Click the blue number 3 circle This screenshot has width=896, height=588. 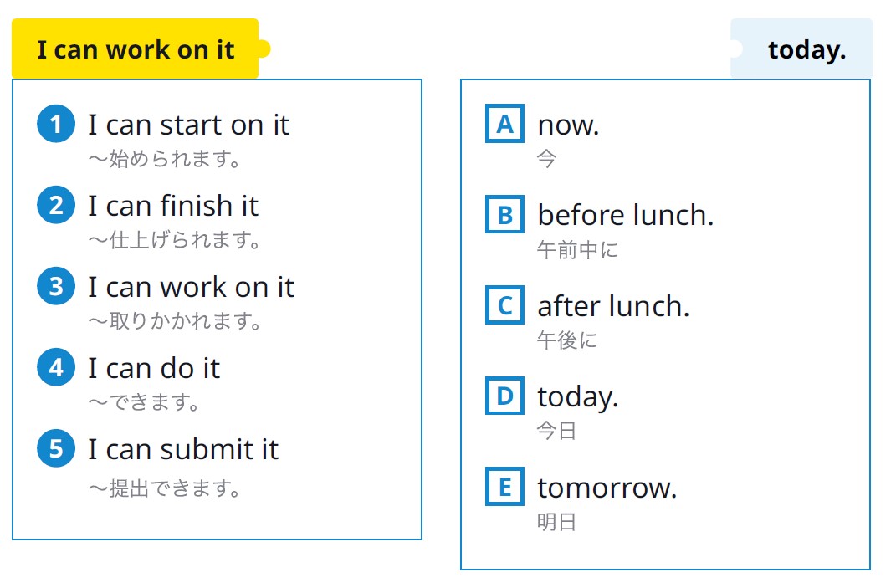pos(56,286)
